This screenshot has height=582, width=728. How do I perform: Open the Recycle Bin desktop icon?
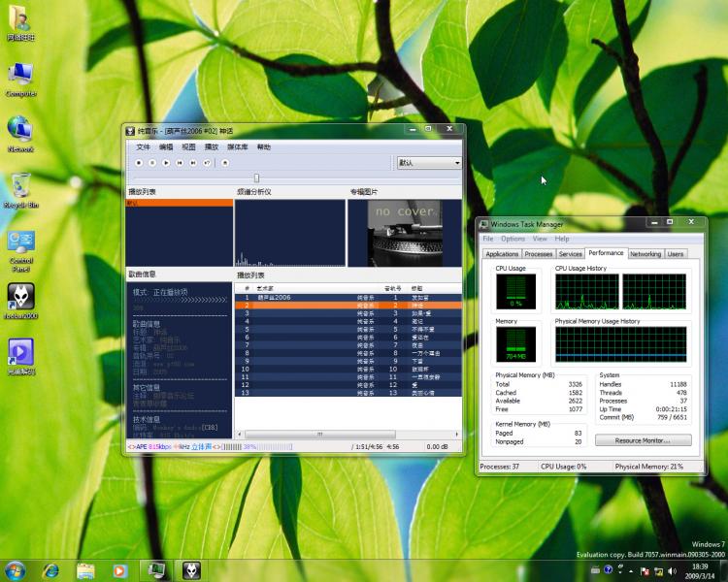21,190
